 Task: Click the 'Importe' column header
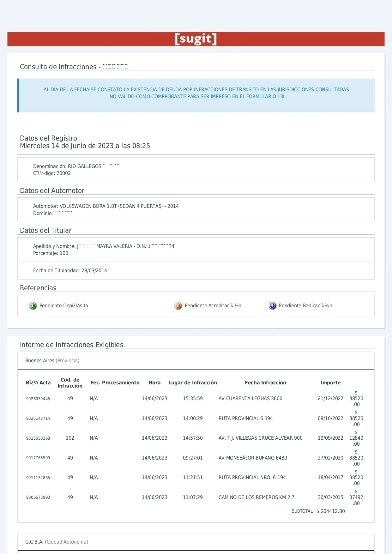point(330,383)
